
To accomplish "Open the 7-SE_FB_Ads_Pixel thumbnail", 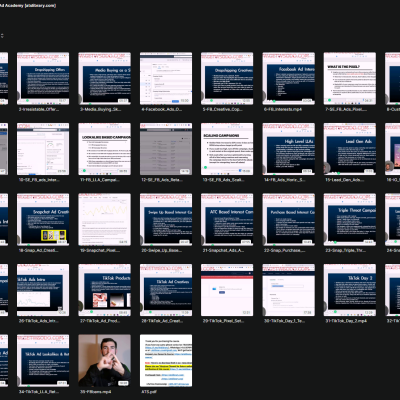I will [350, 78].
